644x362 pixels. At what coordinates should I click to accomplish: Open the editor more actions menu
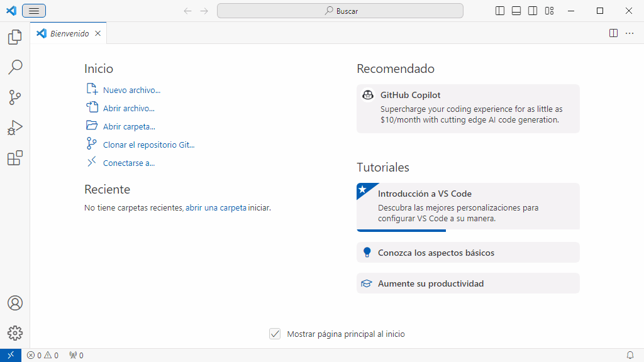coord(630,33)
